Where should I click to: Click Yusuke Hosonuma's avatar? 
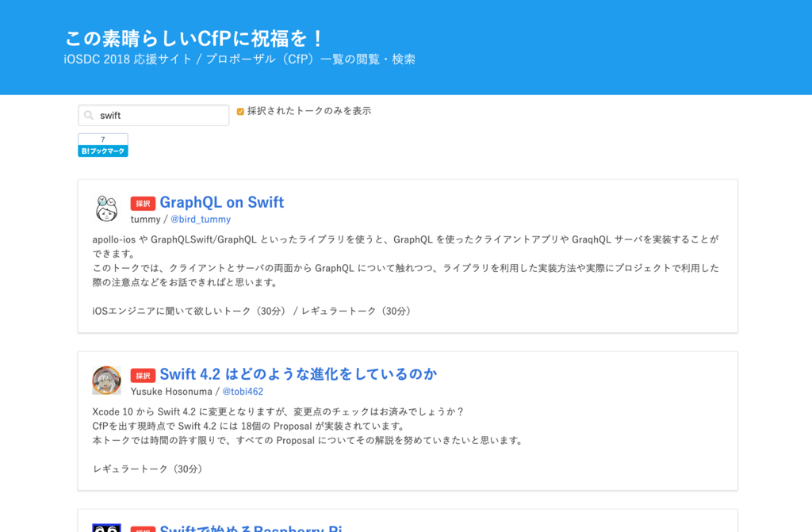(x=107, y=381)
